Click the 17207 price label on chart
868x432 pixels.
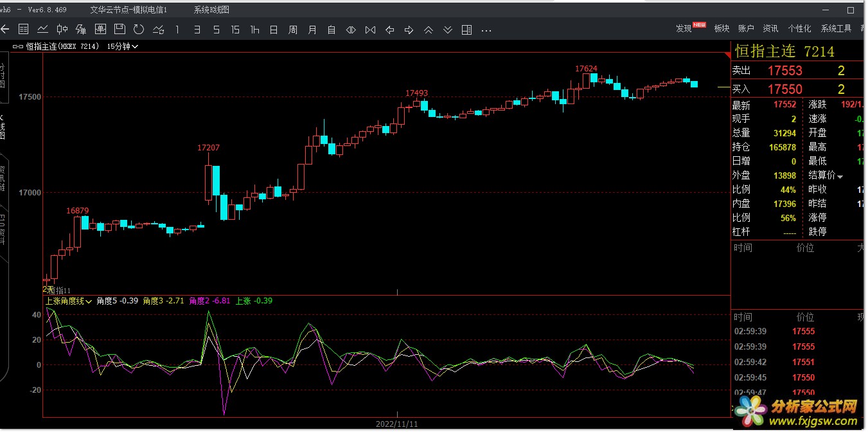click(208, 148)
